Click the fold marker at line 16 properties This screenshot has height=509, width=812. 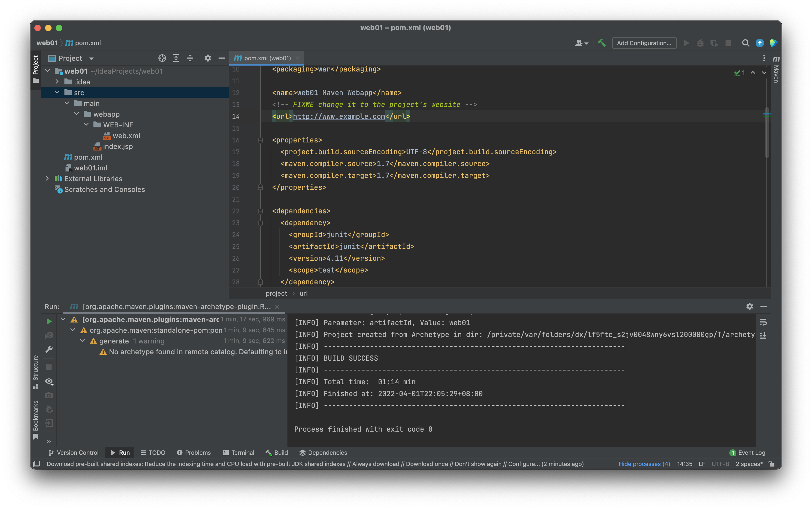tap(260, 140)
